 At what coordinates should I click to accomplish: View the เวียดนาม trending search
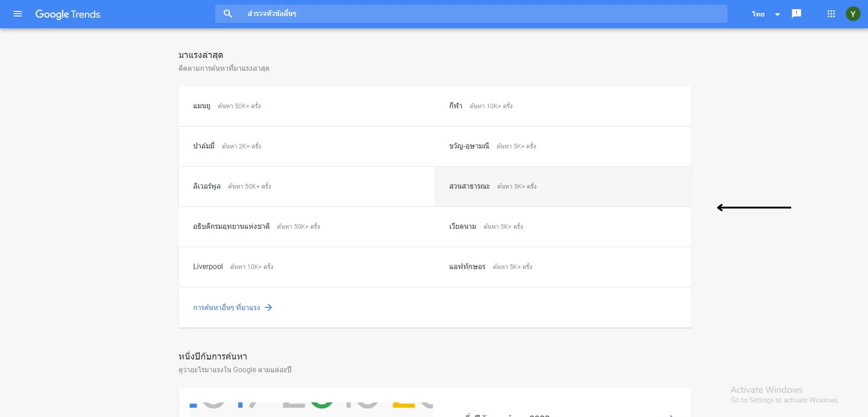click(x=463, y=227)
